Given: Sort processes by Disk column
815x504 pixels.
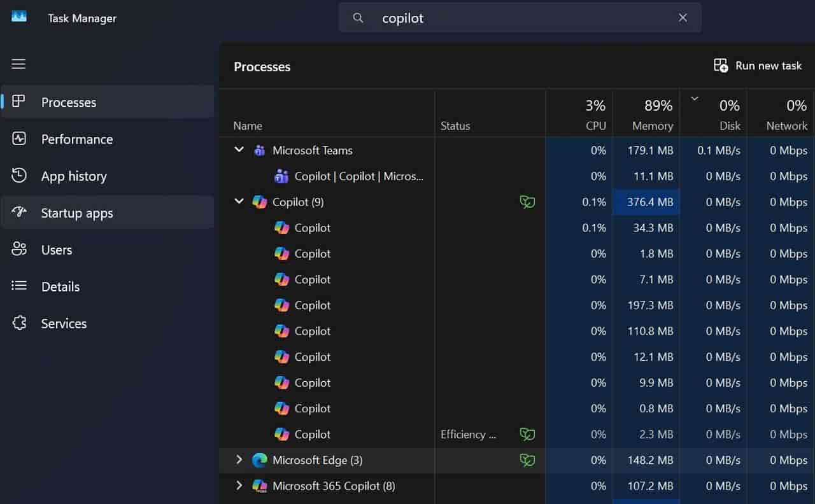Looking at the screenshot, I should click(x=713, y=113).
